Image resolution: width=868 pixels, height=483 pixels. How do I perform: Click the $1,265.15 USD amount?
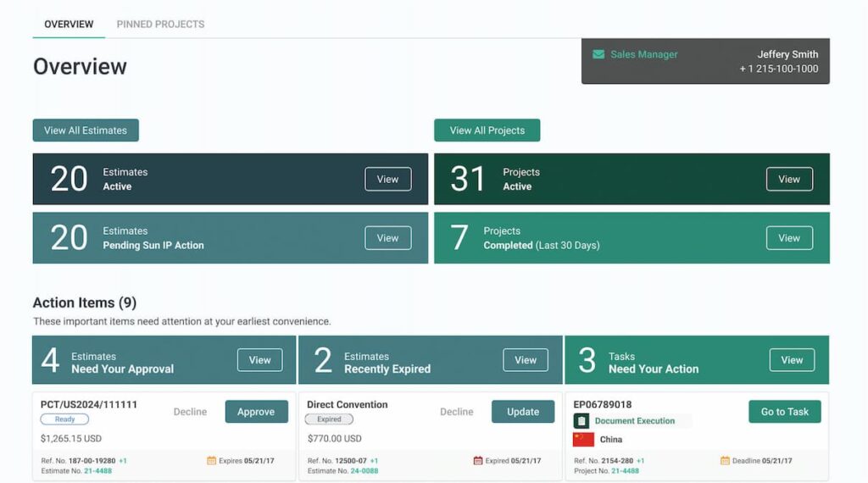pyautogui.click(x=71, y=439)
